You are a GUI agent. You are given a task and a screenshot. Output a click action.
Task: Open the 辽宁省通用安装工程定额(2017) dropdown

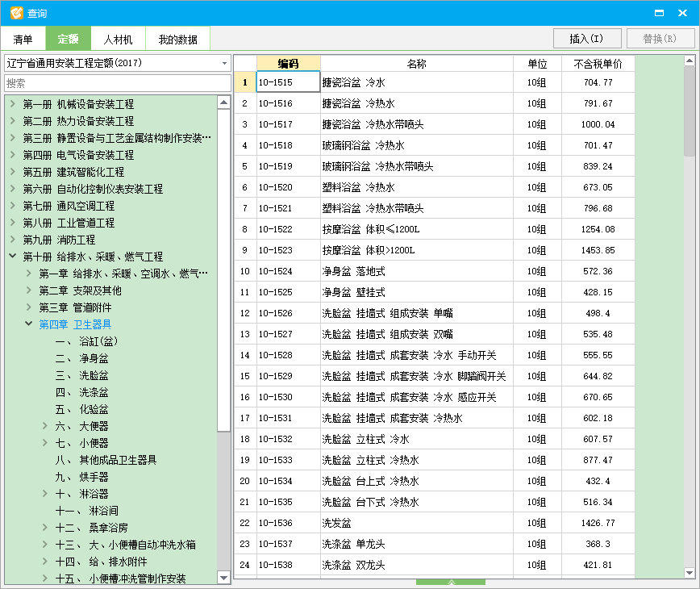coord(224,62)
